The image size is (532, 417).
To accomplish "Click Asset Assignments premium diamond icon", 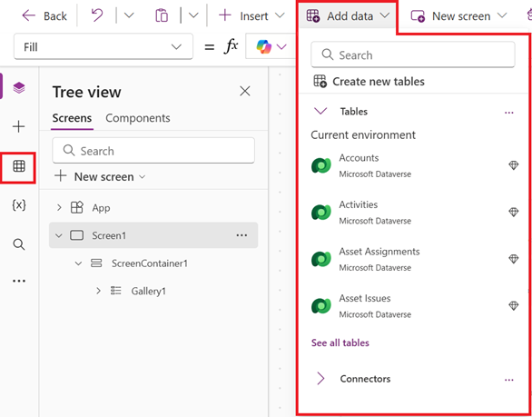I will pos(513,259).
